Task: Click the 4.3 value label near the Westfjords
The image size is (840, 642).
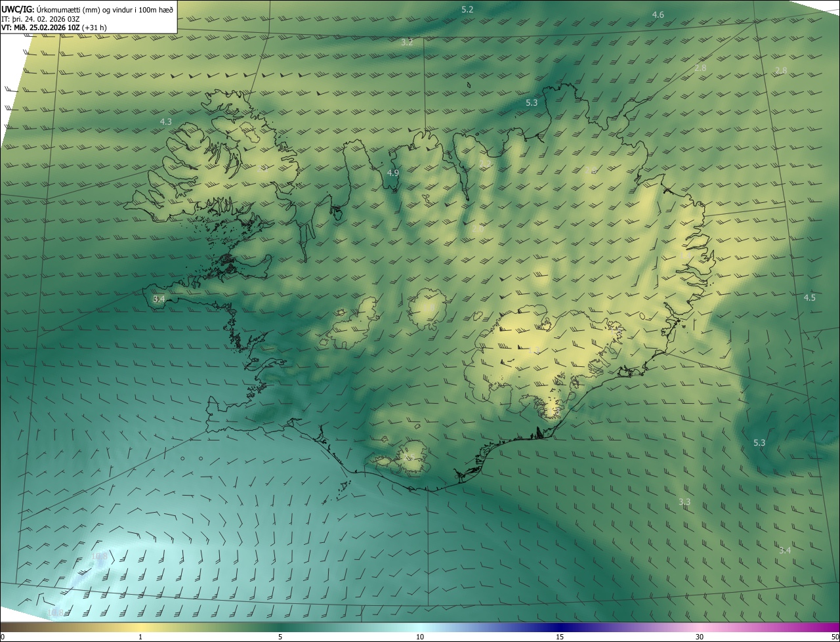Action: click(165, 122)
